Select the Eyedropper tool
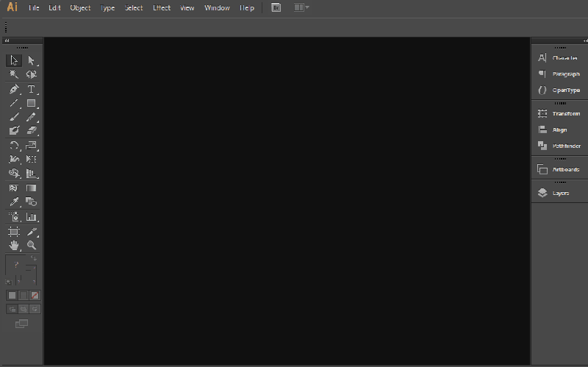Image resolution: width=588 pixels, height=367 pixels. tap(14, 202)
